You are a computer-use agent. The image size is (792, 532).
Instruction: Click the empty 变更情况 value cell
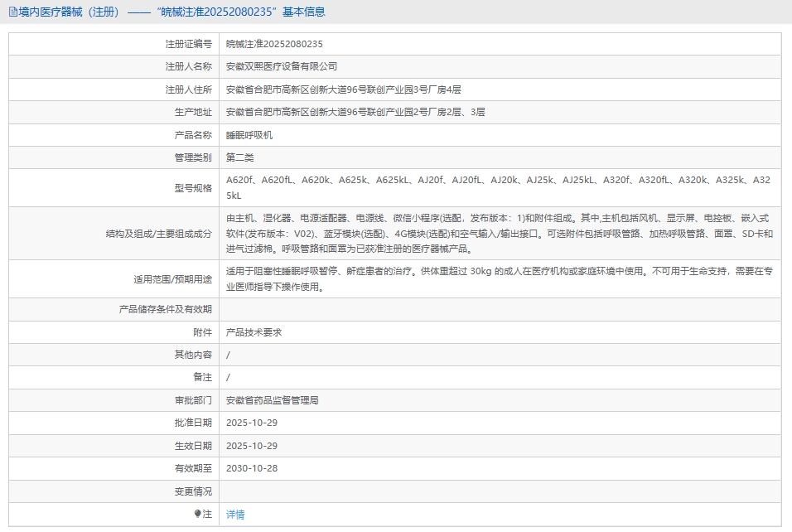point(500,491)
